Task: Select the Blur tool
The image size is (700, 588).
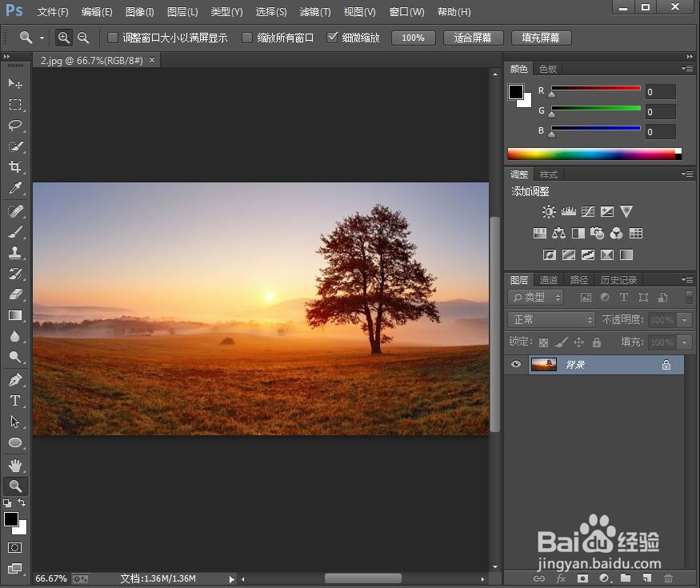Action: coord(15,337)
